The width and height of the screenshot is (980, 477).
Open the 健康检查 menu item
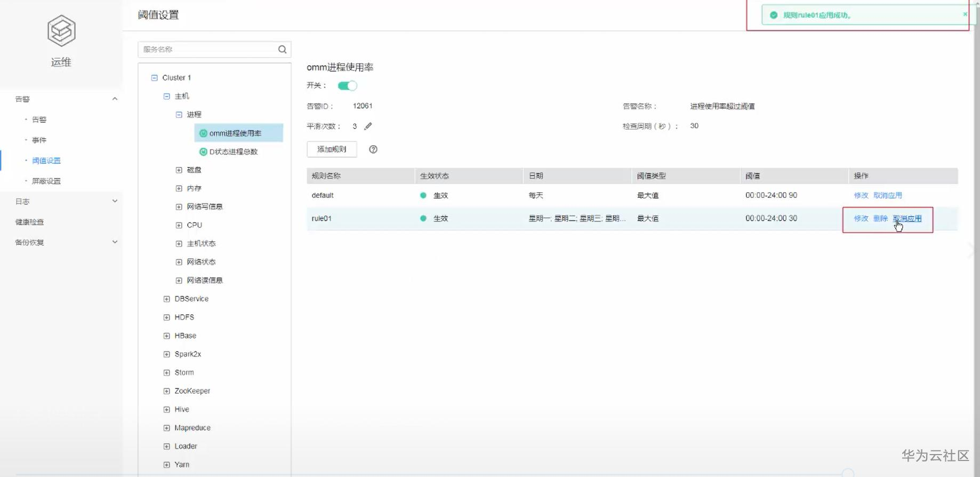tap(29, 222)
